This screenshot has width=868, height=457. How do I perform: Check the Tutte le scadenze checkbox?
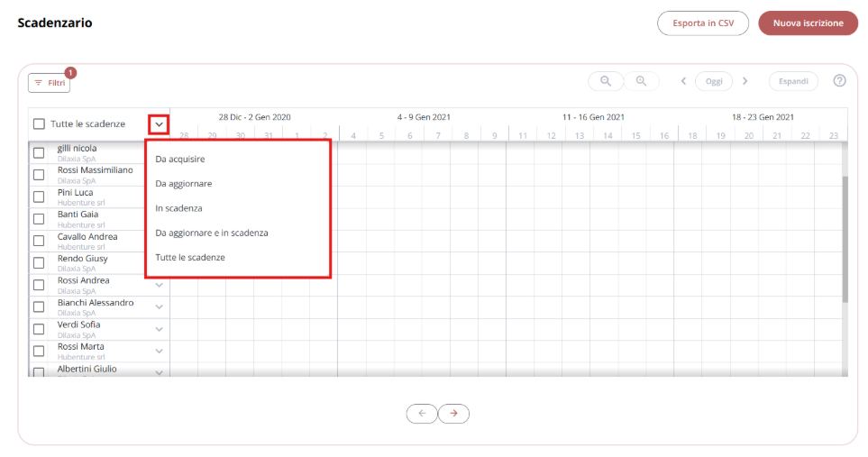click(39, 123)
